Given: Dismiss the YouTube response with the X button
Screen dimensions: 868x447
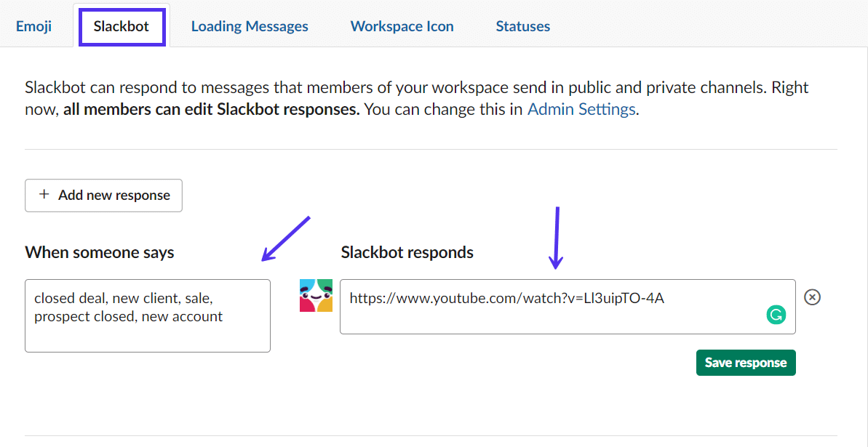Looking at the screenshot, I should coord(812,297).
